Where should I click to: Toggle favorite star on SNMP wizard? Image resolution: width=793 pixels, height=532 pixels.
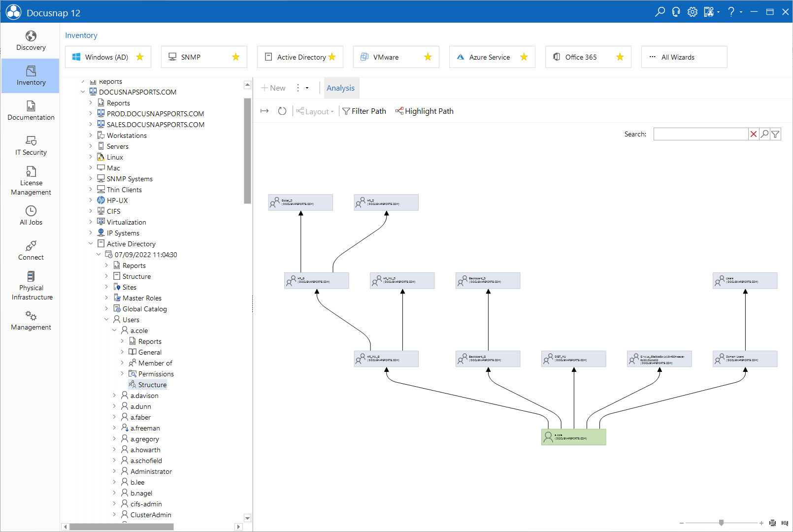pos(236,57)
